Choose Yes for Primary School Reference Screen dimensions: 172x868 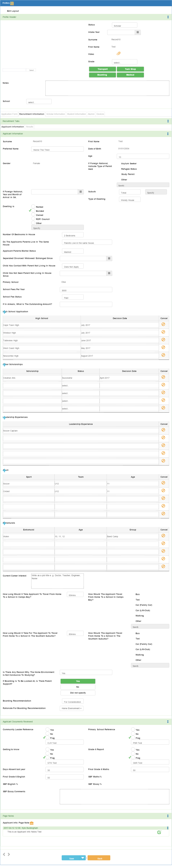point(133,729)
